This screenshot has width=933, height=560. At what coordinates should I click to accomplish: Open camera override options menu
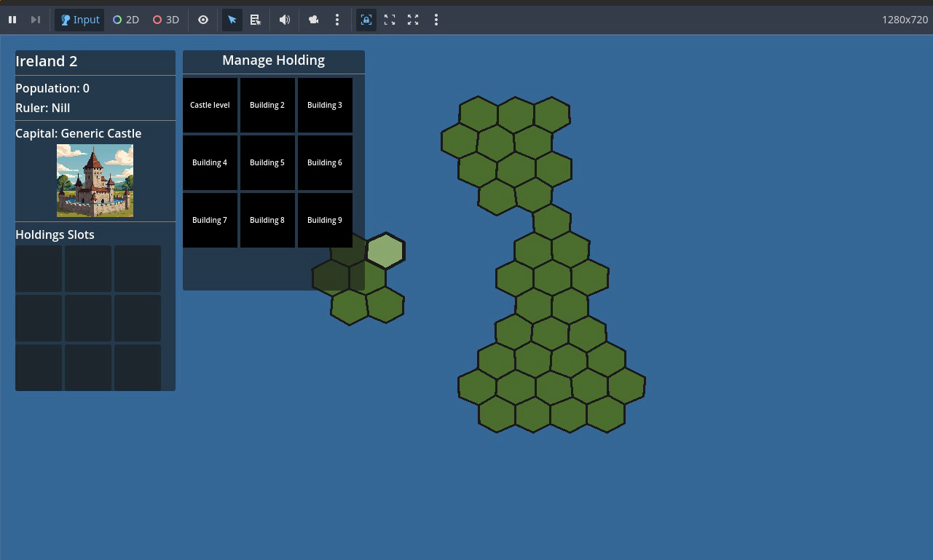click(337, 20)
